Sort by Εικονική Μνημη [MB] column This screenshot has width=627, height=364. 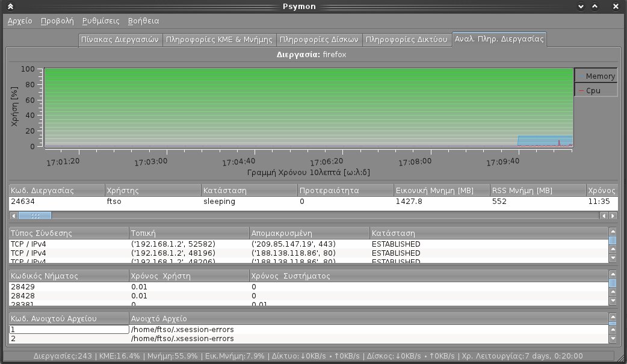pyautogui.click(x=442, y=190)
